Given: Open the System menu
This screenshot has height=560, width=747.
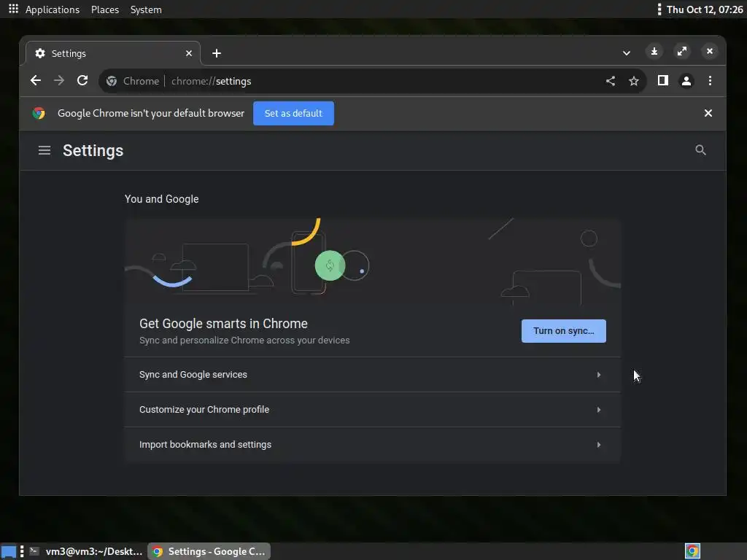Looking at the screenshot, I should click(x=146, y=9).
